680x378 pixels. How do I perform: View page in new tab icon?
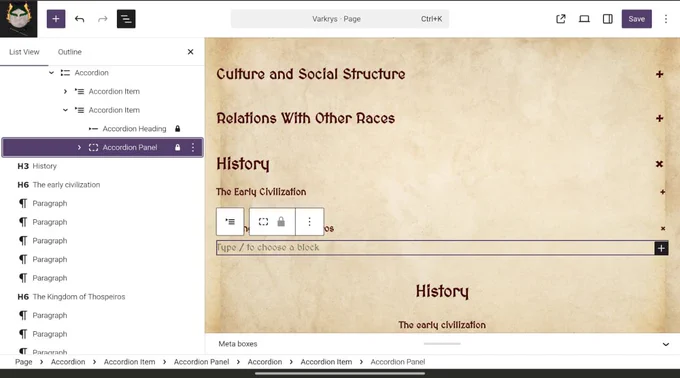tap(561, 19)
